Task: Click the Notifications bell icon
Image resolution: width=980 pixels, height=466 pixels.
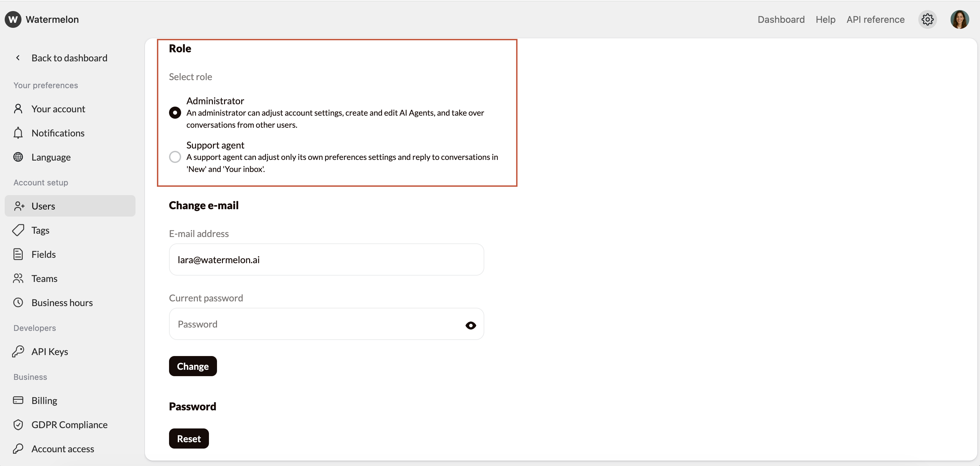Action: click(x=18, y=133)
